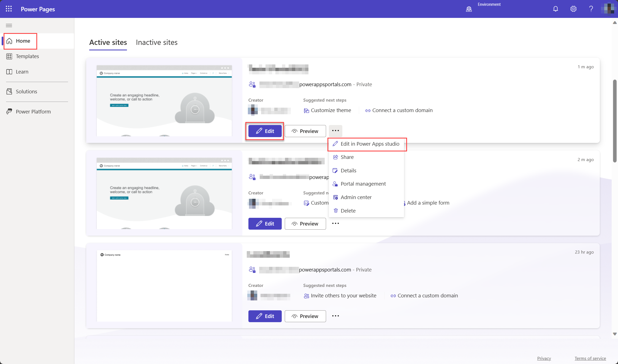Click the Power Platform sidebar item
Image resolution: width=618 pixels, height=364 pixels.
(x=33, y=111)
